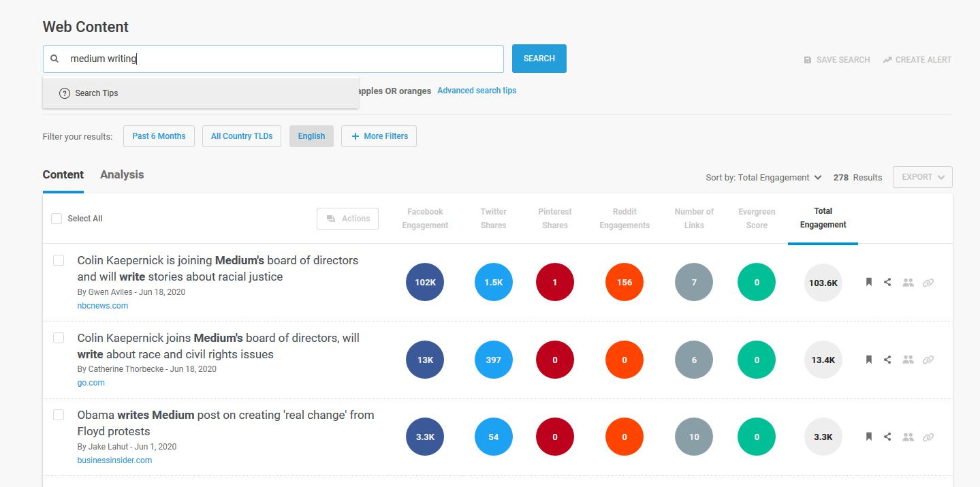
Task: Click the blue SEARCH button
Action: (x=539, y=59)
